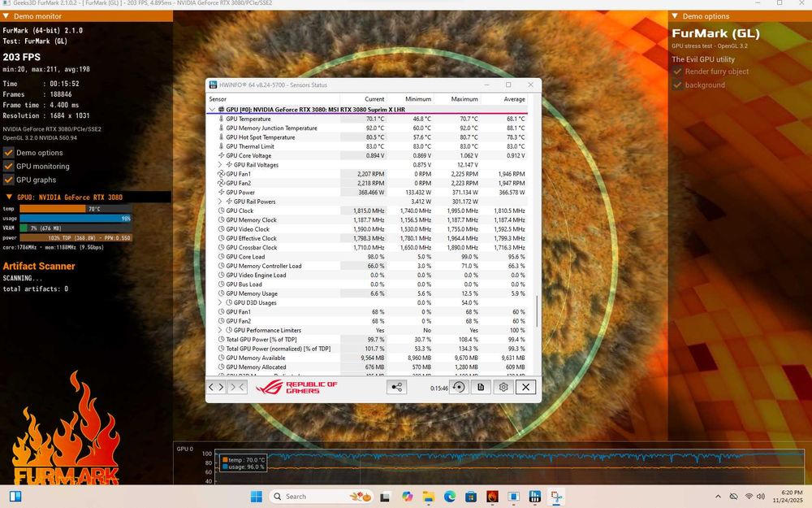Screen dimensions: 812x508
Task: Expand the GPU Rail Voltages row
Action: click(220, 165)
